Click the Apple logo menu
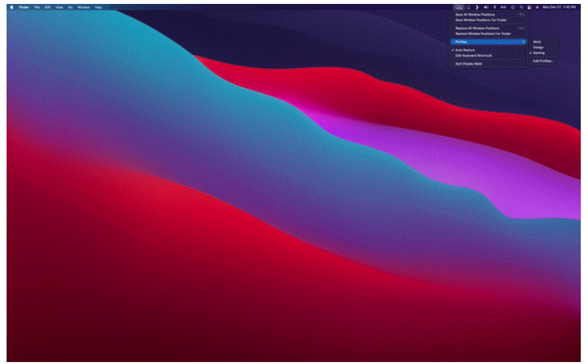Viewport: 588px width, 364px height. pyautogui.click(x=12, y=7)
